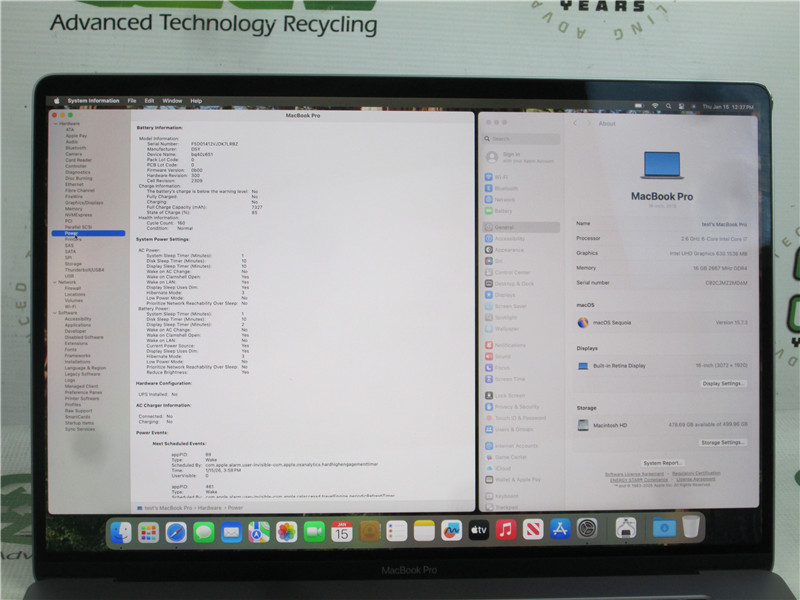Launch Maps from the Dock
The height and width of the screenshot is (600, 800).
[259, 533]
